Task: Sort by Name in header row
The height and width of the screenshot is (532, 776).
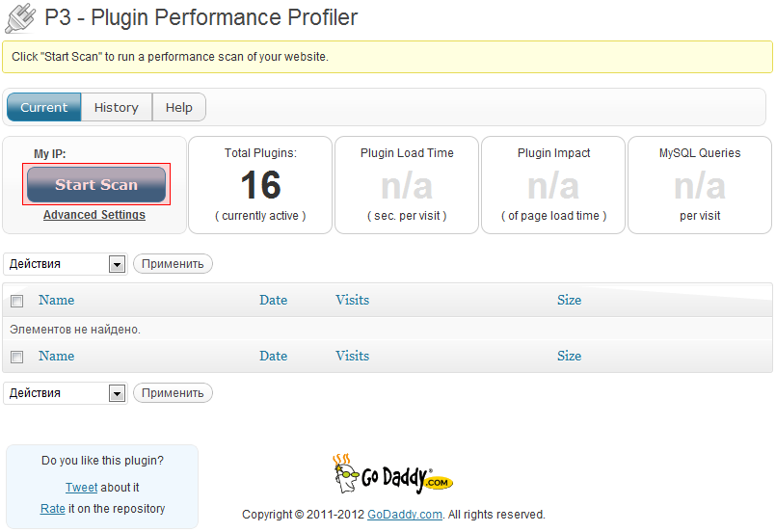Action: click(x=57, y=300)
